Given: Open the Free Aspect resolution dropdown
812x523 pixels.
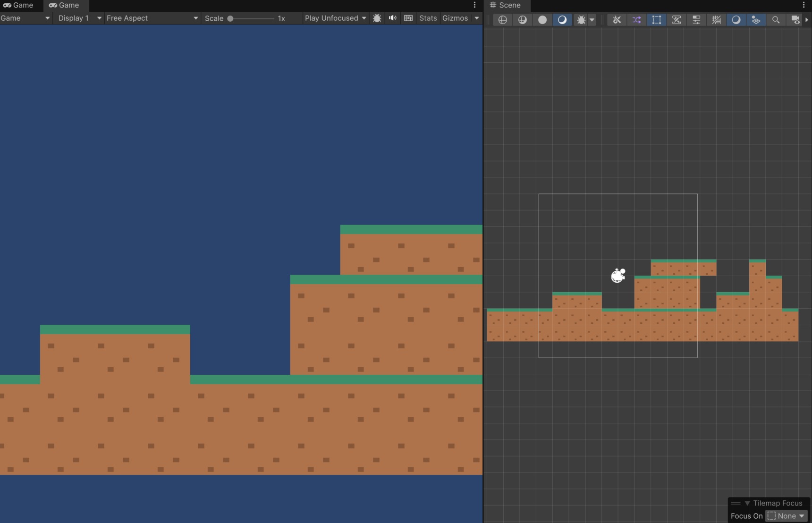Looking at the screenshot, I should click(152, 18).
